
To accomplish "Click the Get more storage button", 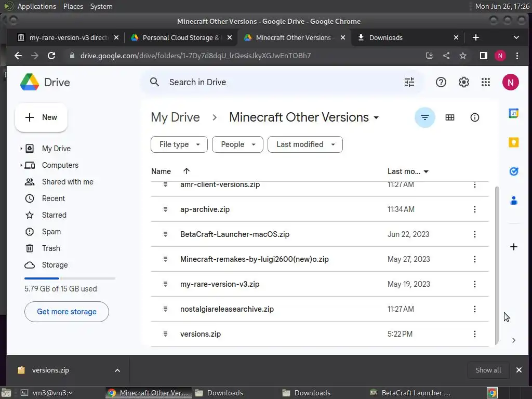I will point(66,312).
